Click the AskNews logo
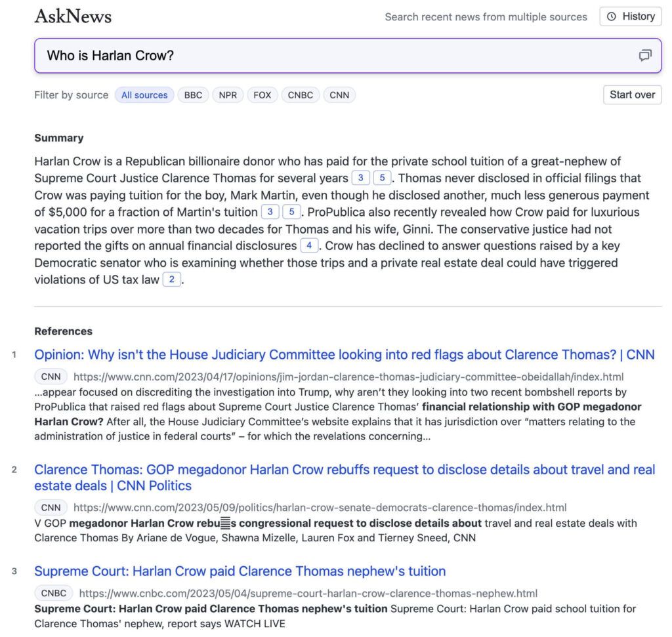Viewport: 672px width, 637px height. 73,16
